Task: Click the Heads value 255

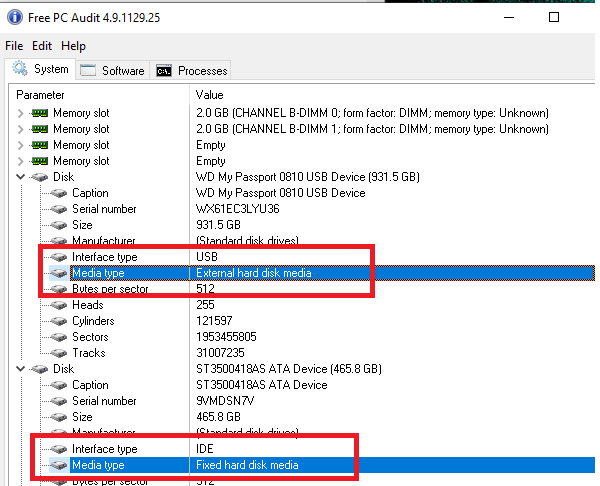Action: pos(205,305)
